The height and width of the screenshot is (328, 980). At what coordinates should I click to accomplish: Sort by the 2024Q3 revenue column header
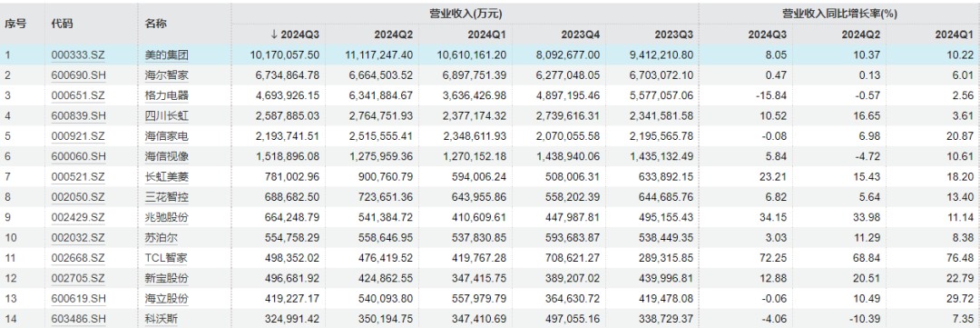(x=294, y=34)
